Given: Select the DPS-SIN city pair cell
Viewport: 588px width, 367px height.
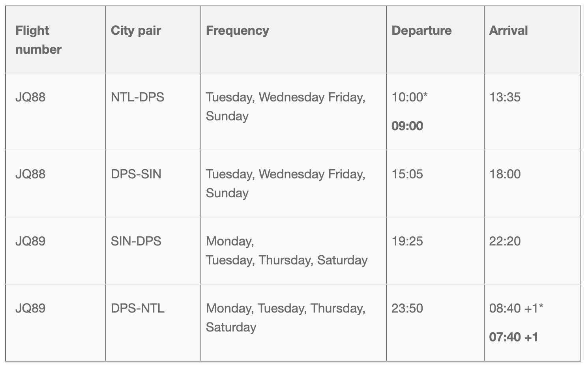Looking at the screenshot, I should [136, 174].
